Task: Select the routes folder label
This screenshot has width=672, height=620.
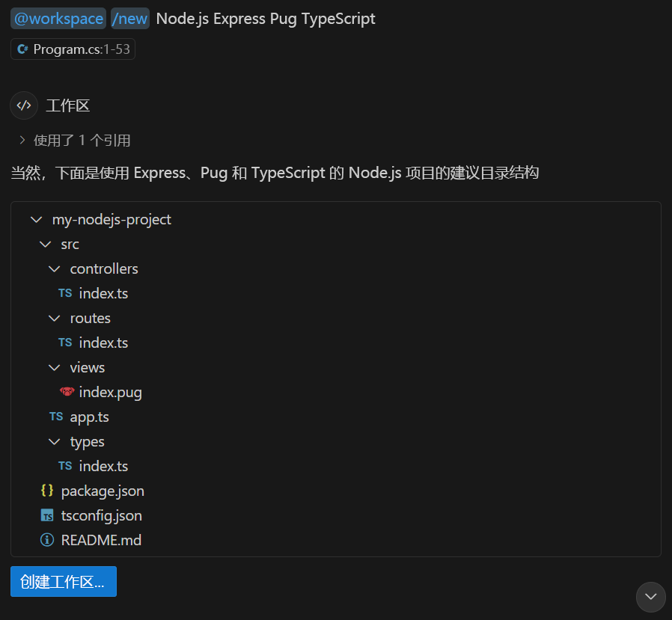Action: (90, 318)
